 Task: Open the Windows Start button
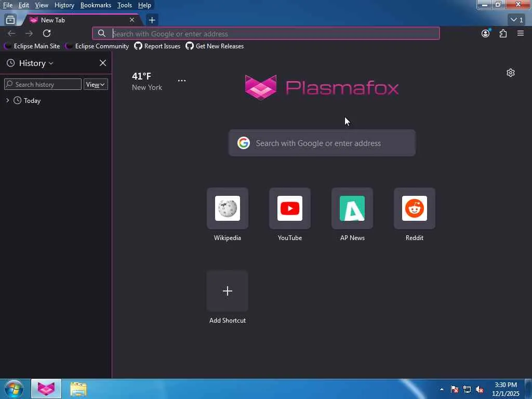coord(14,389)
